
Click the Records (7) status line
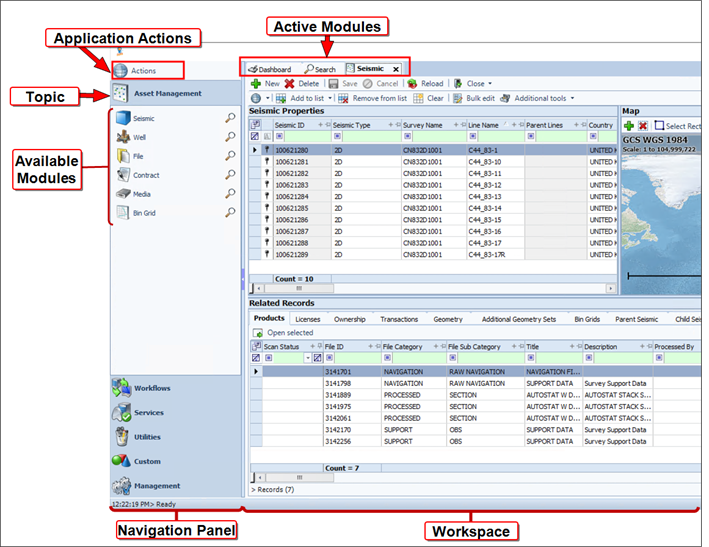click(273, 490)
